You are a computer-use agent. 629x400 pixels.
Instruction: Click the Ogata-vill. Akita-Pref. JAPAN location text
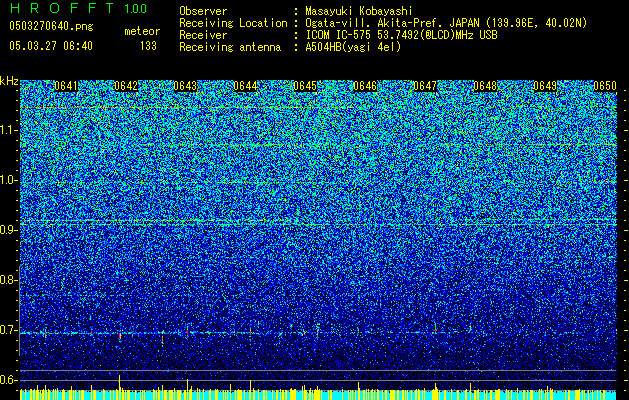(x=446, y=23)
